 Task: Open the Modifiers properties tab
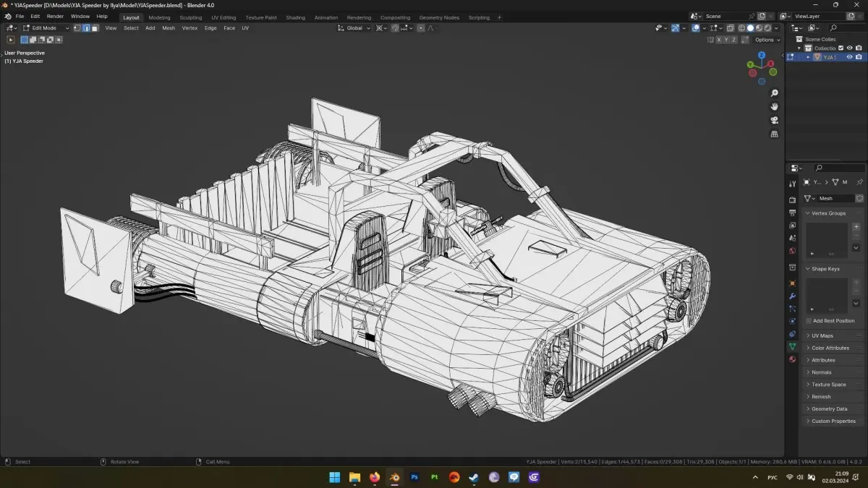pos(792,296)
